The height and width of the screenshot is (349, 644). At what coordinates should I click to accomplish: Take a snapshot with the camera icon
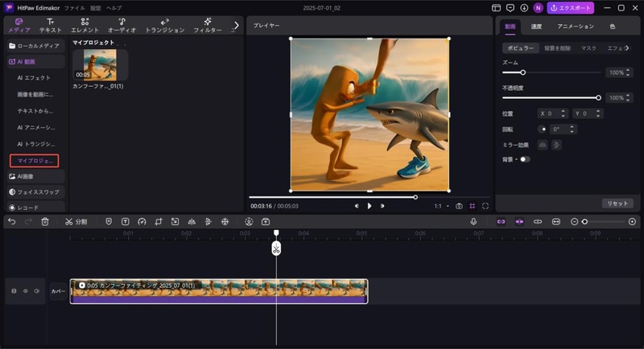click(459, 206)
